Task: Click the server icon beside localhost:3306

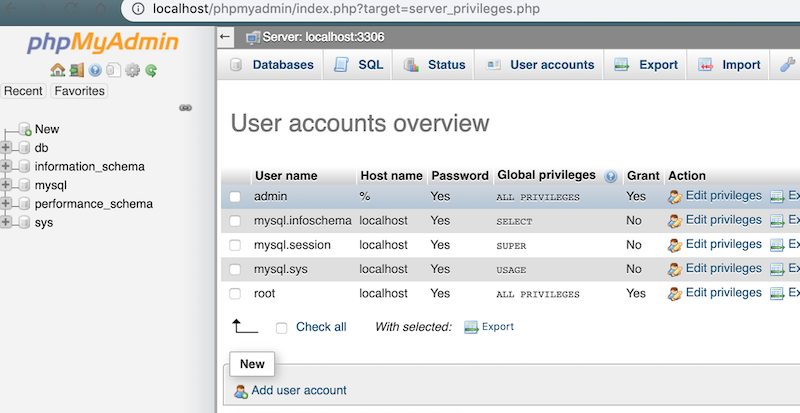Action: [x=253, y=37]
